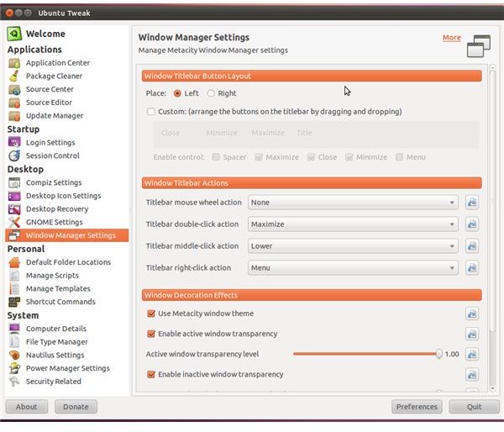Click scrollbar up arrow in settings panel

tap(492, 67)
